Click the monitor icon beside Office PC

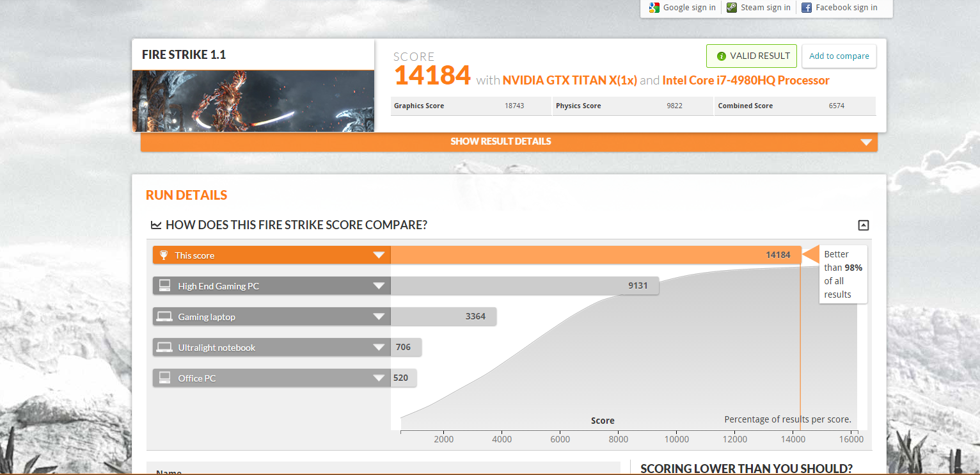click(x=165, y=378)
